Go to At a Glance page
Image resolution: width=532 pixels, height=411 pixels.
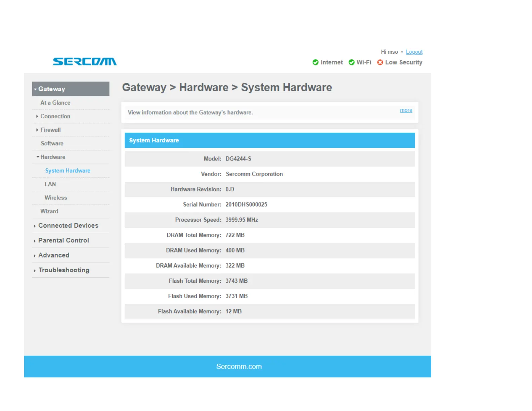[55, 103]
